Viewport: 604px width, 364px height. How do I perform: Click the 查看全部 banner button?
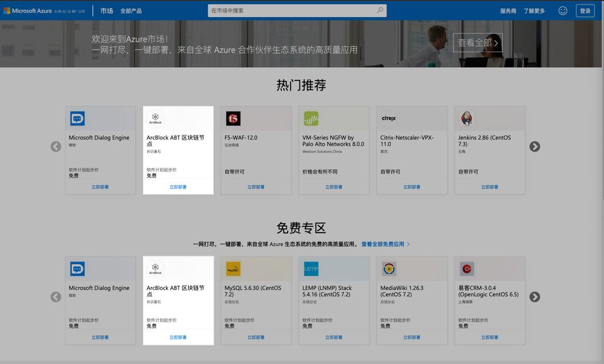478,43
